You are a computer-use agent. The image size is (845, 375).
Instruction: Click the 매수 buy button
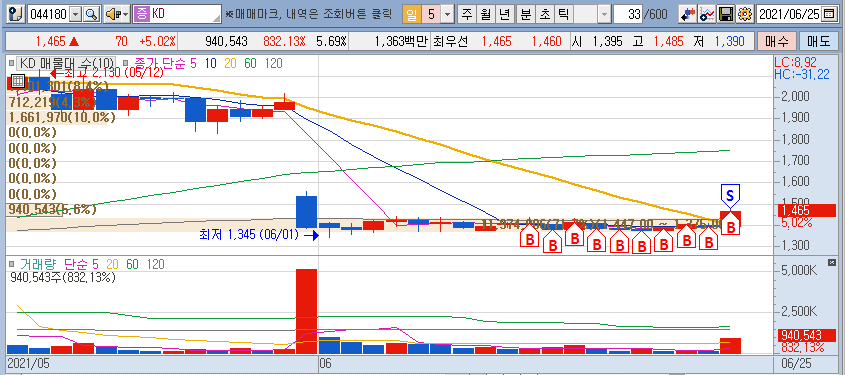point(777,41)
